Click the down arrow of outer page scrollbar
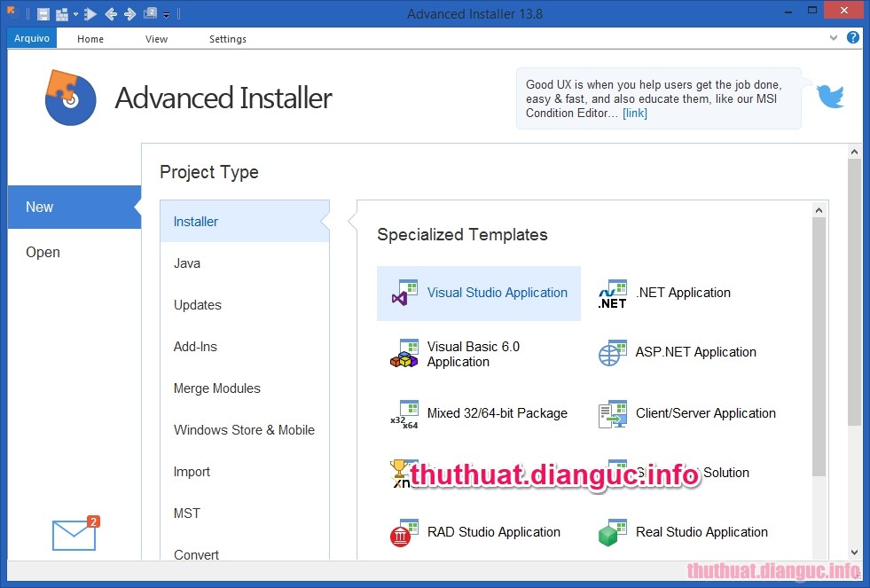The width and height of the screenshot is (870, 588). 854,553
